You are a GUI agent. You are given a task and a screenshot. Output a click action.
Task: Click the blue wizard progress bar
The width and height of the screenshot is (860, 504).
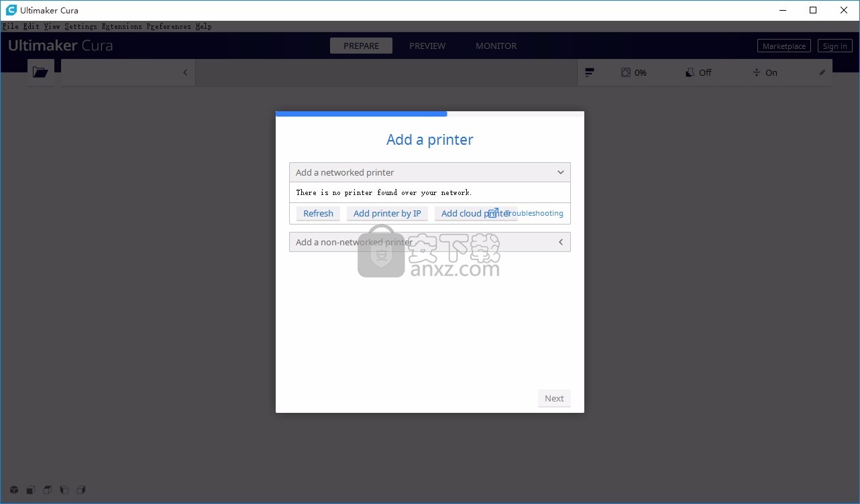362,114
